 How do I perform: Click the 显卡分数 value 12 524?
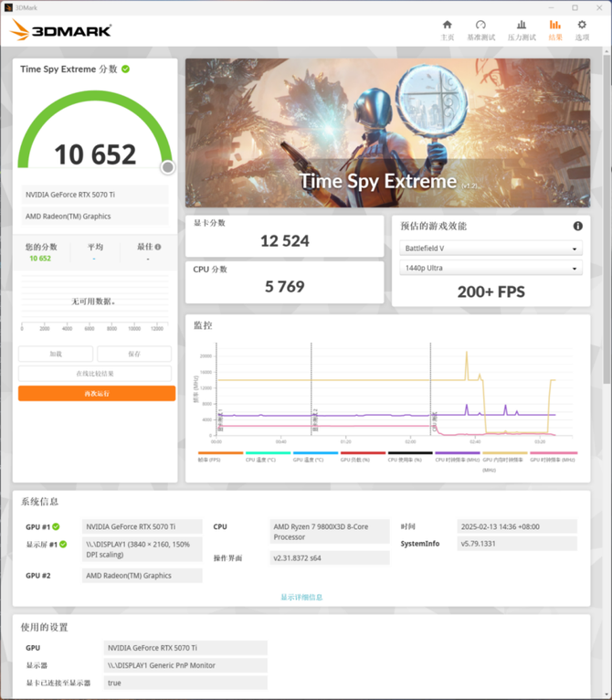285,241
